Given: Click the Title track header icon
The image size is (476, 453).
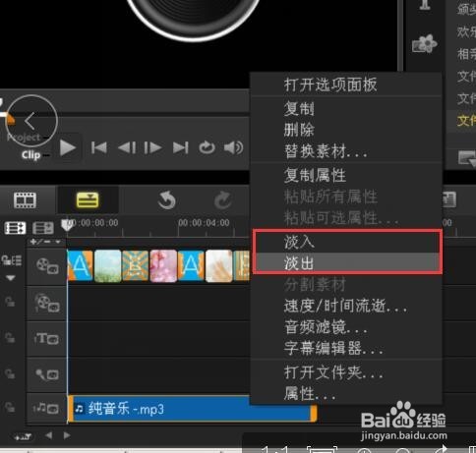Looking at the screenshot, I should 46,338.
